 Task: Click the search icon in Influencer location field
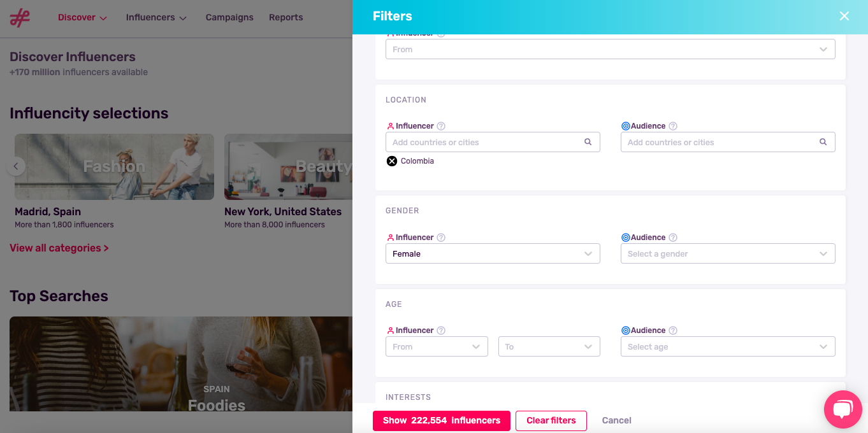click(x=588, y=142)
